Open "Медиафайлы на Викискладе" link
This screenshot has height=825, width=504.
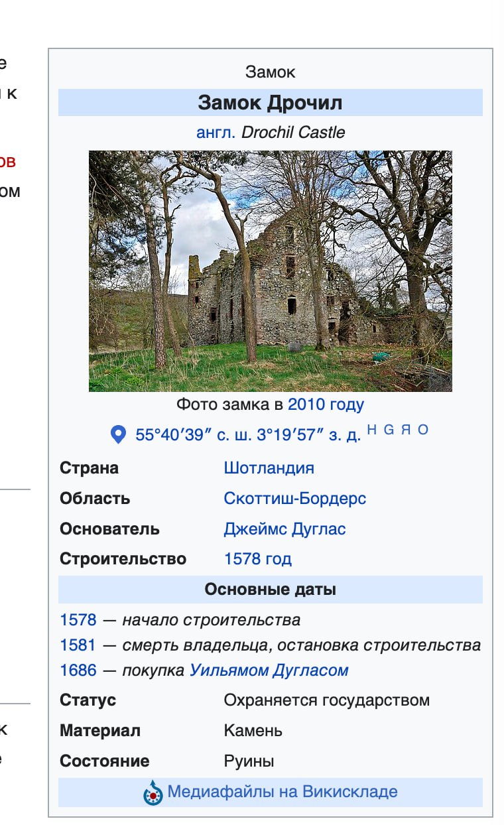tap(282, 791)
